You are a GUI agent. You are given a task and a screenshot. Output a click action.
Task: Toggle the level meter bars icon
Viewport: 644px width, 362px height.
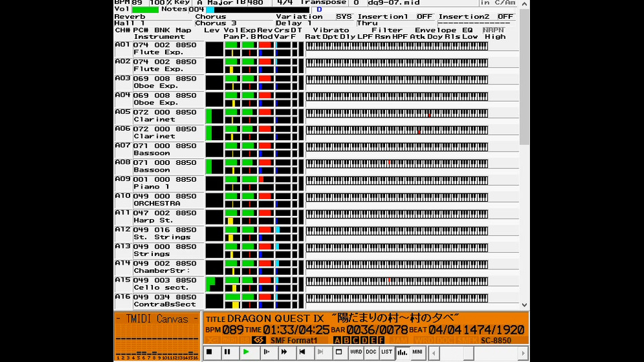pyautogui.click(x=402, y=352)
